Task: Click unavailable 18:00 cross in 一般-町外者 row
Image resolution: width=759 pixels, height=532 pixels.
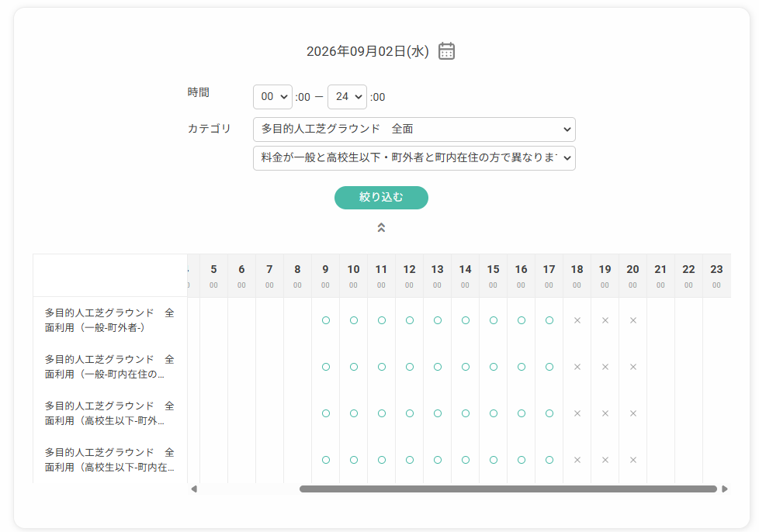Action: click(577, 320)
